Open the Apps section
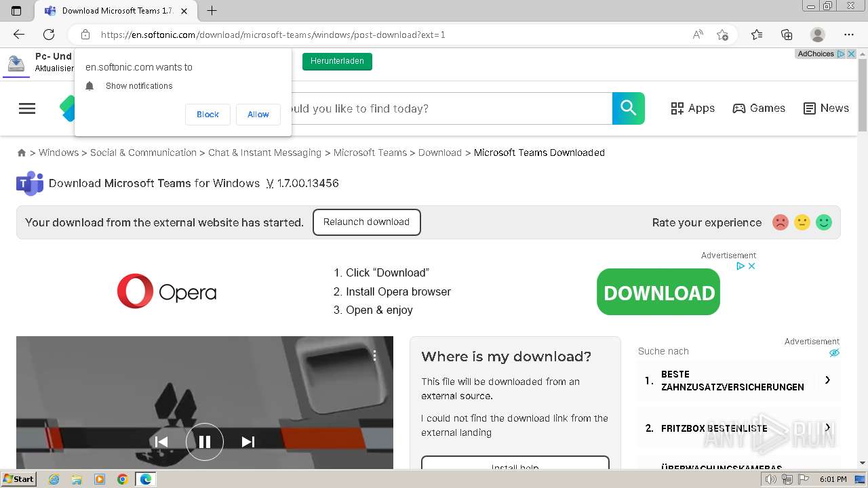The height and width of the screenshot is (488, 868). coord(693,108)
